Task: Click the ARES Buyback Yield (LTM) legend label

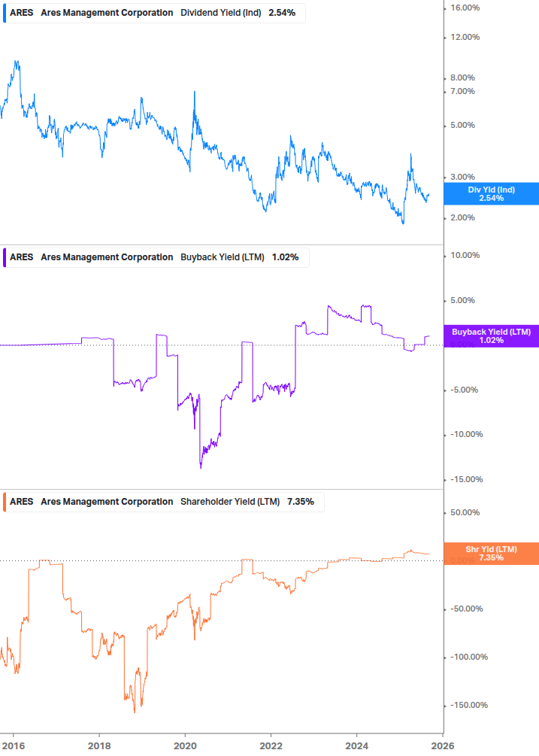Action: [x=156, y=257]
